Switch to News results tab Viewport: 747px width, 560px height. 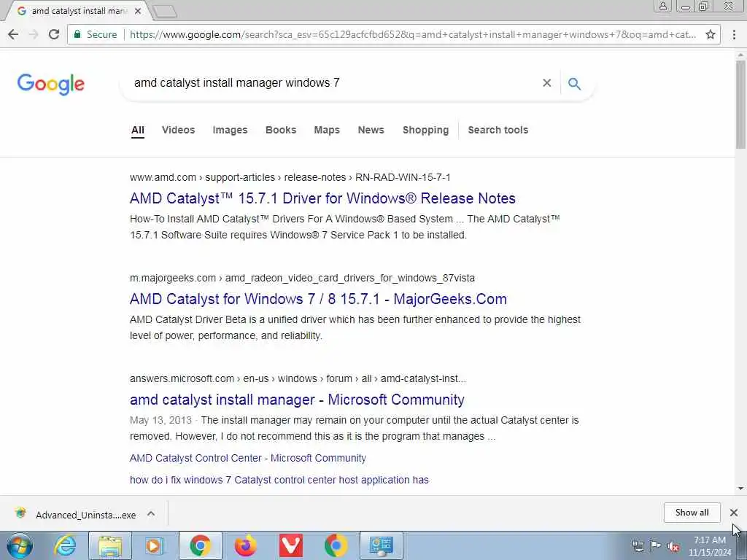tap(371, 130)
